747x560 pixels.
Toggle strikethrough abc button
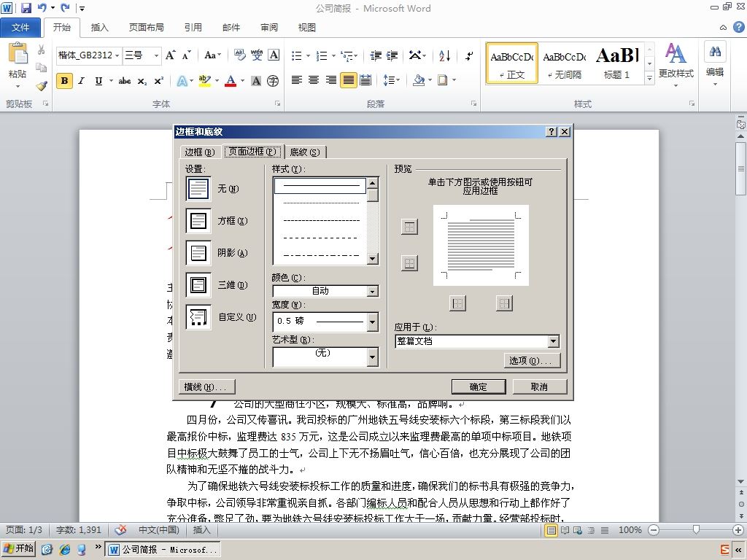(x=125, y=81)
